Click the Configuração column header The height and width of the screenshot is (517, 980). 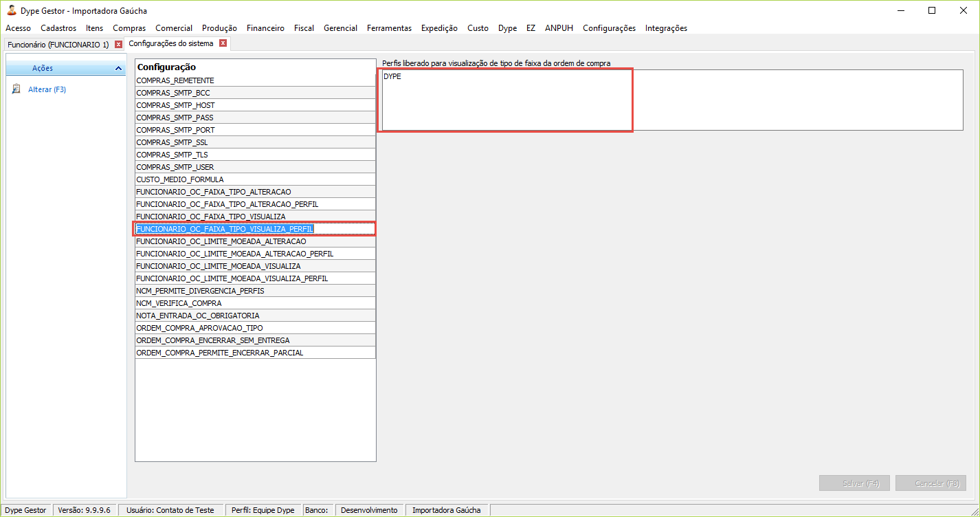pos(255,67)
